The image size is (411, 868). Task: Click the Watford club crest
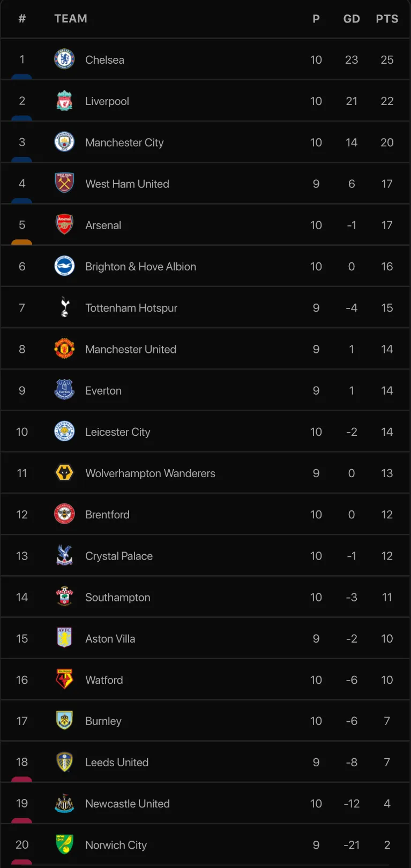click(x=64, y=680)
